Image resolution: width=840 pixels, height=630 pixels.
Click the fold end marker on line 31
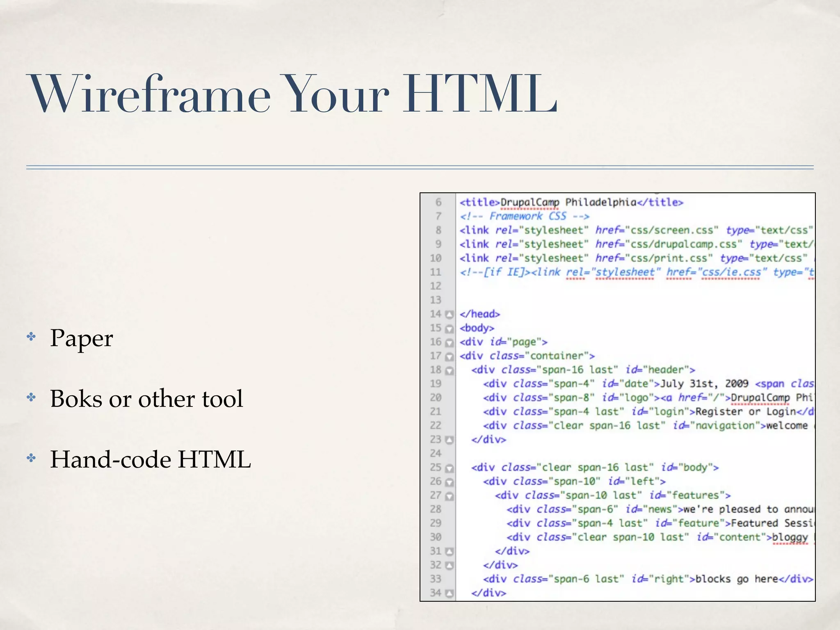coord(450,552)
